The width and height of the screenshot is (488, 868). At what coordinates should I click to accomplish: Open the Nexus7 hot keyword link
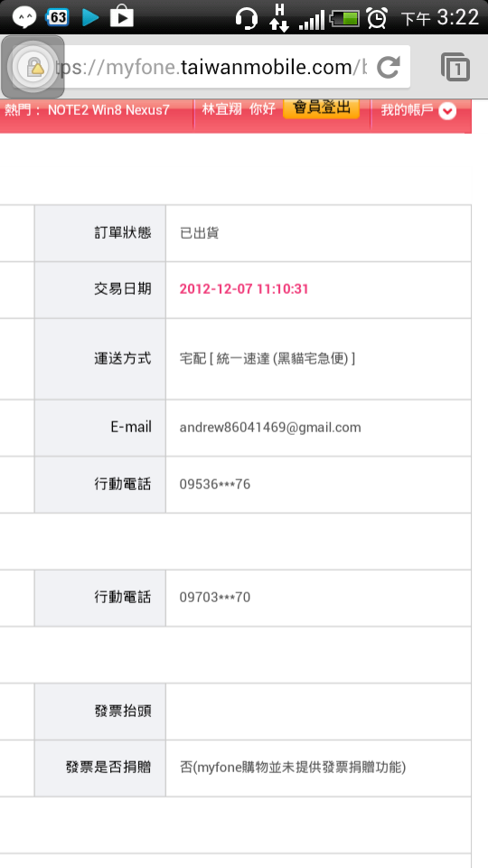pyautogui.click(x=147, y=109)
